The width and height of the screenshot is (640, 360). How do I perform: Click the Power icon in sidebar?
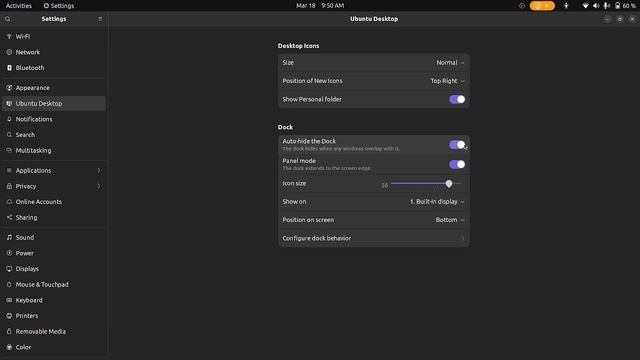click(9, 253)
